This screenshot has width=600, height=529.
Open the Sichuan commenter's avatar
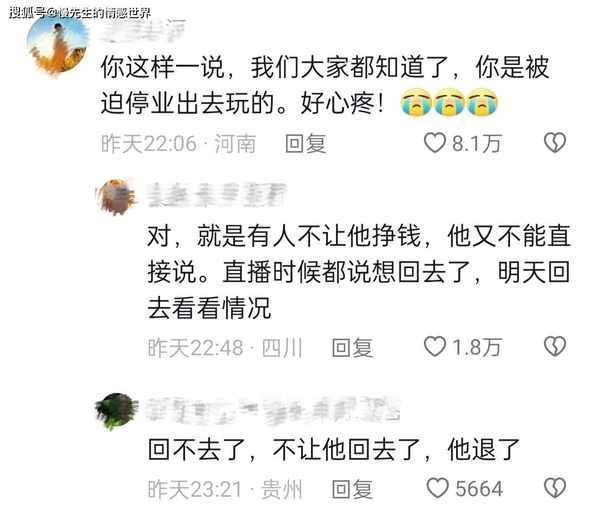point(116,196)
